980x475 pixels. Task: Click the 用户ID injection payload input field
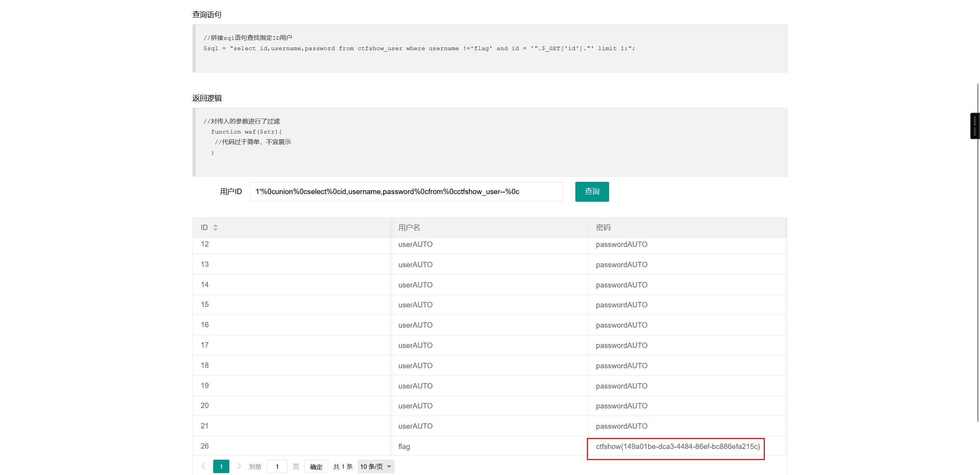click(x=406, y=191)
